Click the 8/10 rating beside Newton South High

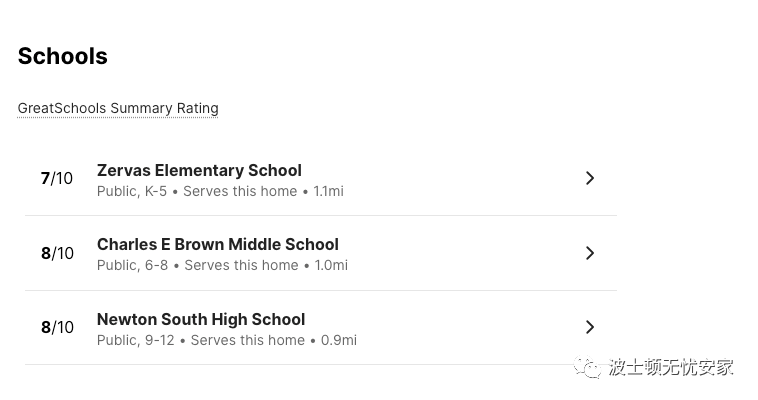[57, 327]
